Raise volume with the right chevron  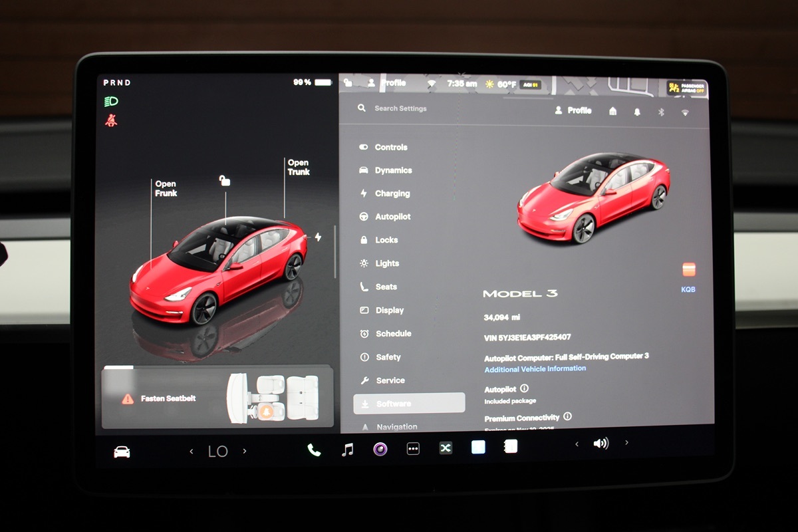[x=626, y=443]
